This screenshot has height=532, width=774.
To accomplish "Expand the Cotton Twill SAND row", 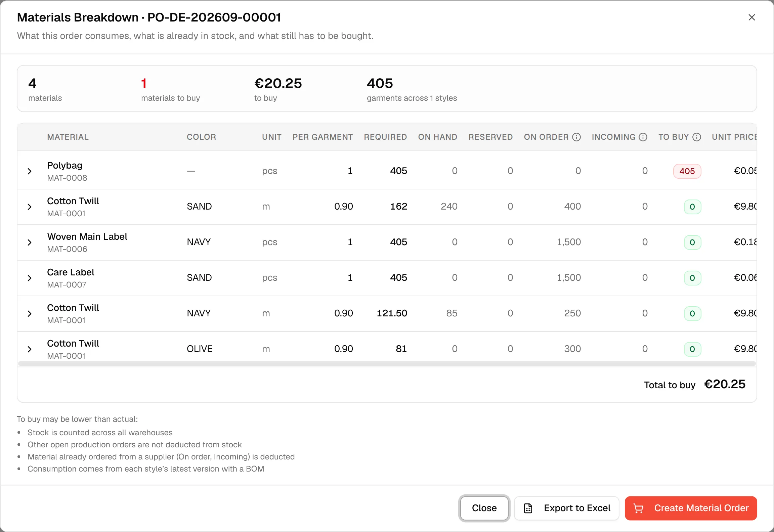I will tap(30, 207).
